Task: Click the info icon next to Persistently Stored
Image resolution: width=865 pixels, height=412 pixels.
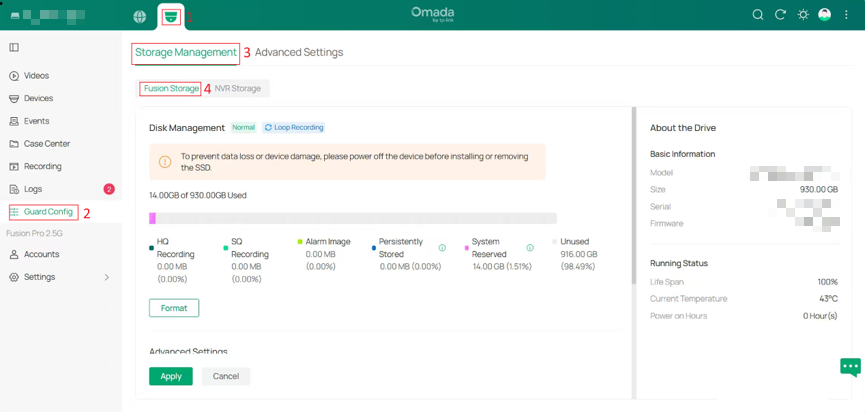Action: 442,248
